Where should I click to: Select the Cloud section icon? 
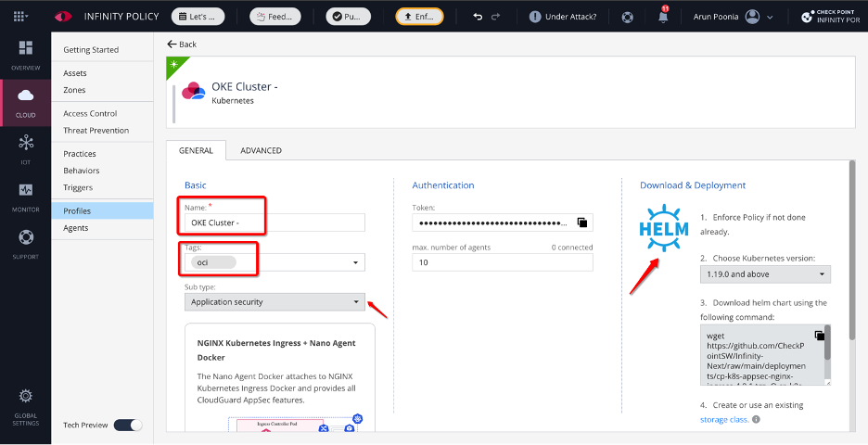[25, 95]
